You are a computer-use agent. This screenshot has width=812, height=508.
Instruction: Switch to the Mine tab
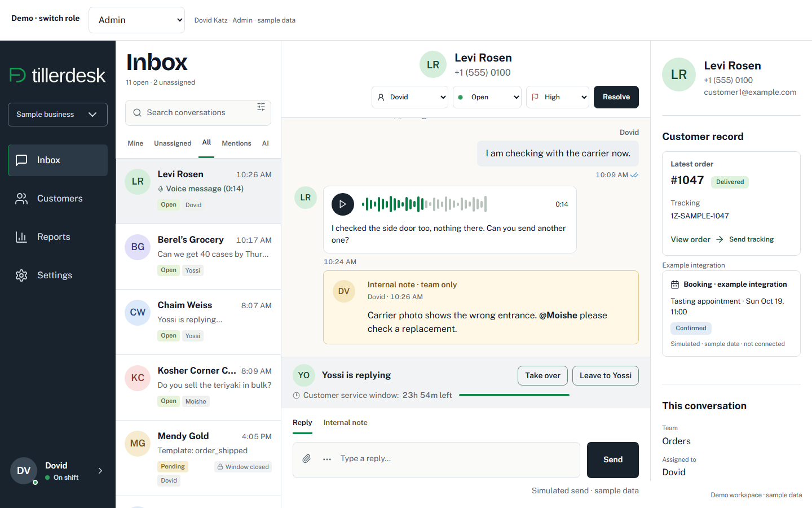tap(135, 143)
